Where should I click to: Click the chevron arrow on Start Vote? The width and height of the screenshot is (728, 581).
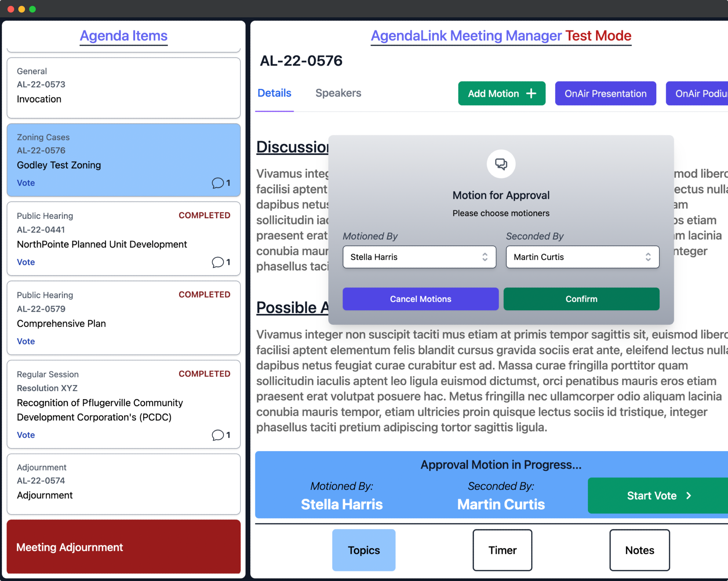coord(688,495)
